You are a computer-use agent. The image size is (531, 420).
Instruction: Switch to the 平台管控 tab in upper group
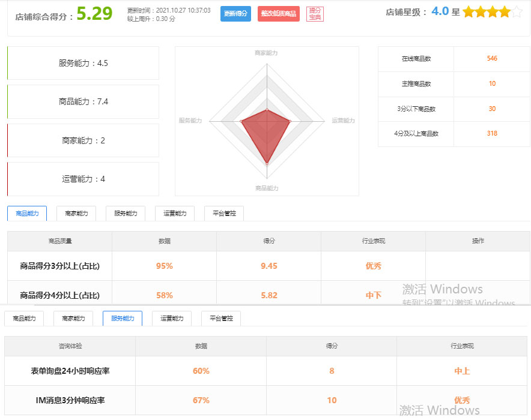(x=223, y=214)
